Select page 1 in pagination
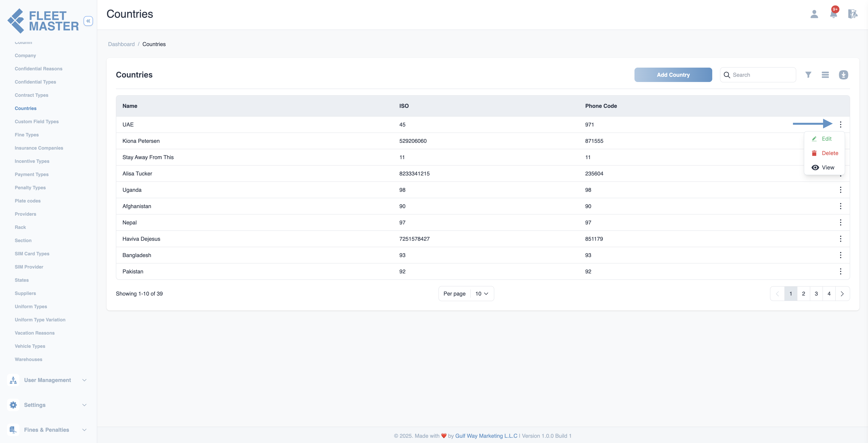Viewport: 868px width, 443px height. coord(790,294)
